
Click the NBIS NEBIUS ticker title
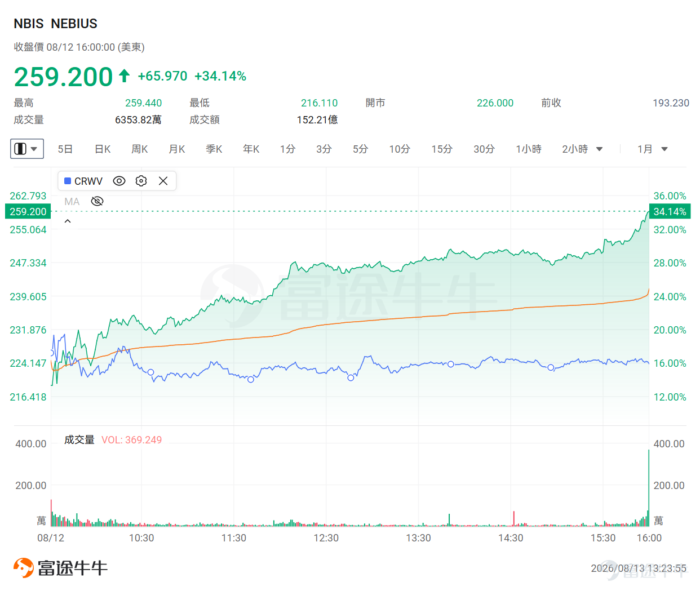55,24
